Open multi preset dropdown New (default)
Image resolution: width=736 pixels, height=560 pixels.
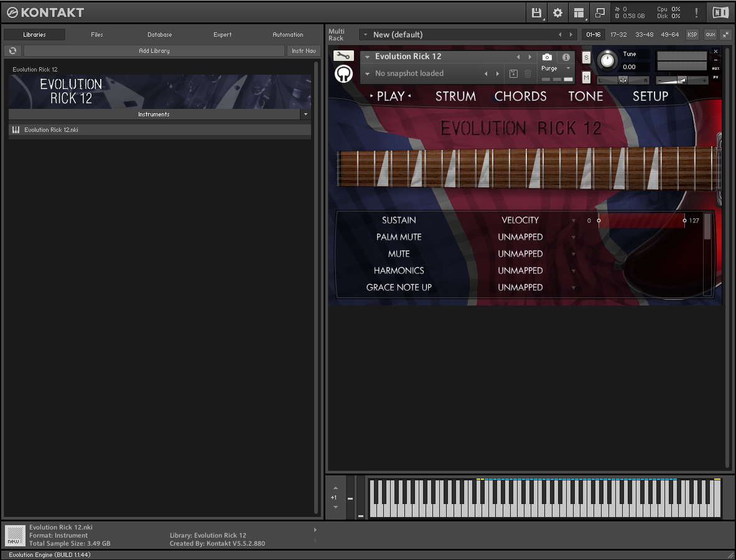(x=366, y=35)
